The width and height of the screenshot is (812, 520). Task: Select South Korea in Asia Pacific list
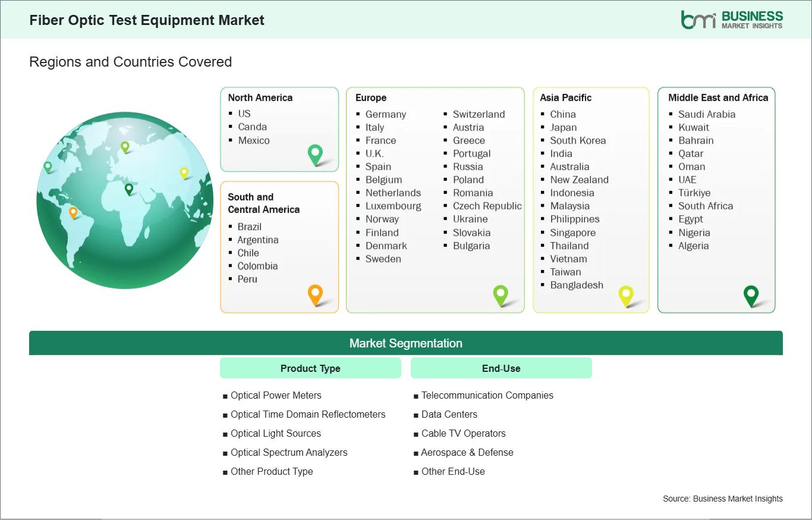click(577, 140)
